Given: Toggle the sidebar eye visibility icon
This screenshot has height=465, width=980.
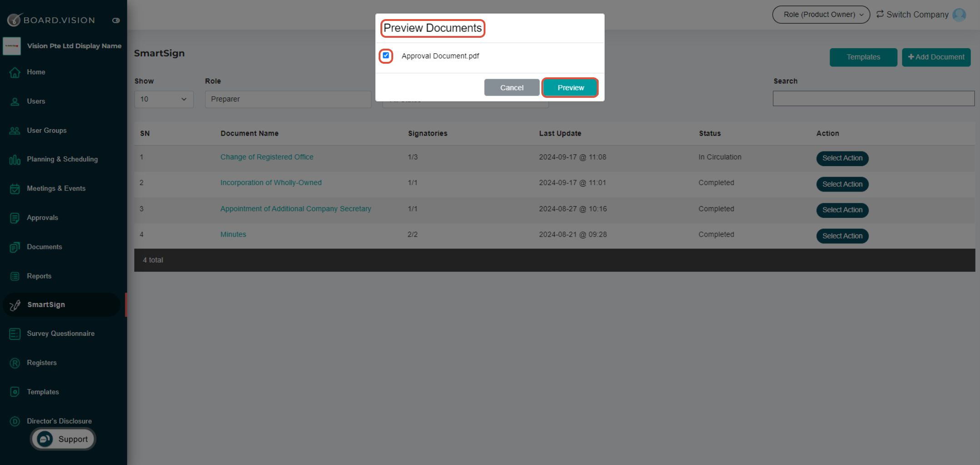Looking at the screenshot, I should point(116,20).
